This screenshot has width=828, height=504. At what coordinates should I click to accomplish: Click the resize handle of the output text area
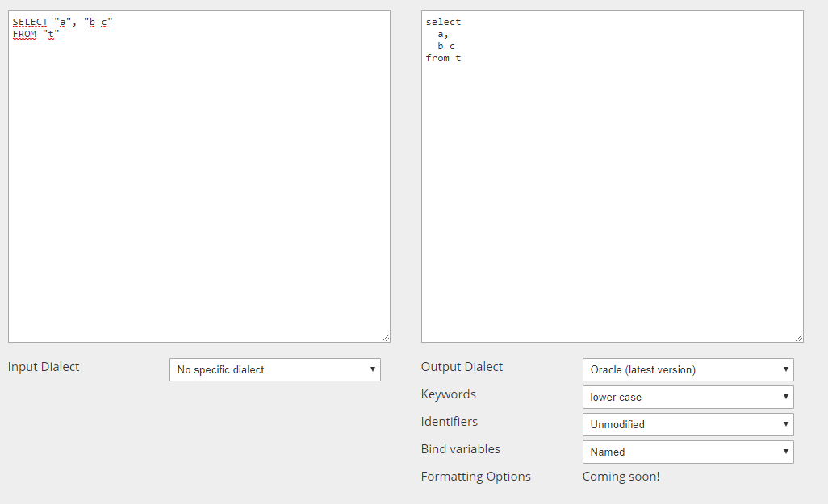click(x=799, y=338)
